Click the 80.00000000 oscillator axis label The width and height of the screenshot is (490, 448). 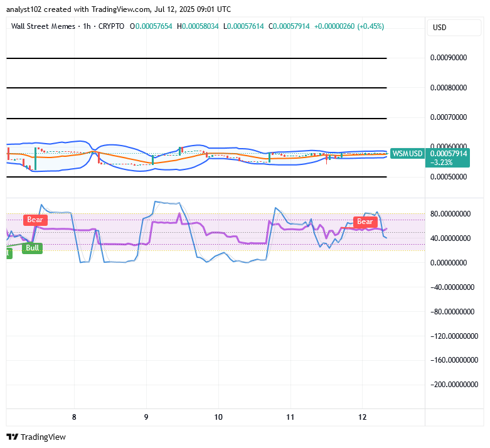point(450,214)
